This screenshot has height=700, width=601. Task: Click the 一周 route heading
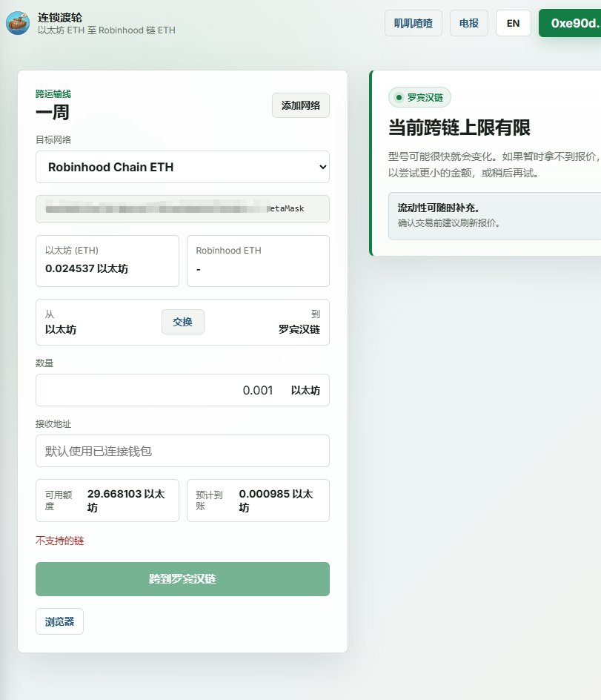[53, 112]
